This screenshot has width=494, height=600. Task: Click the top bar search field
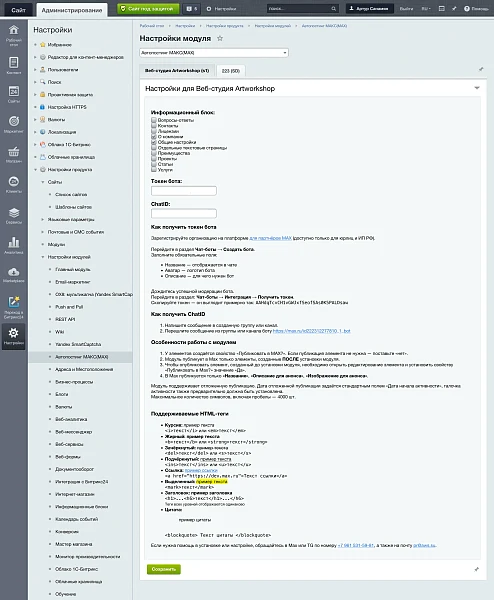click(x=298, y=8)
